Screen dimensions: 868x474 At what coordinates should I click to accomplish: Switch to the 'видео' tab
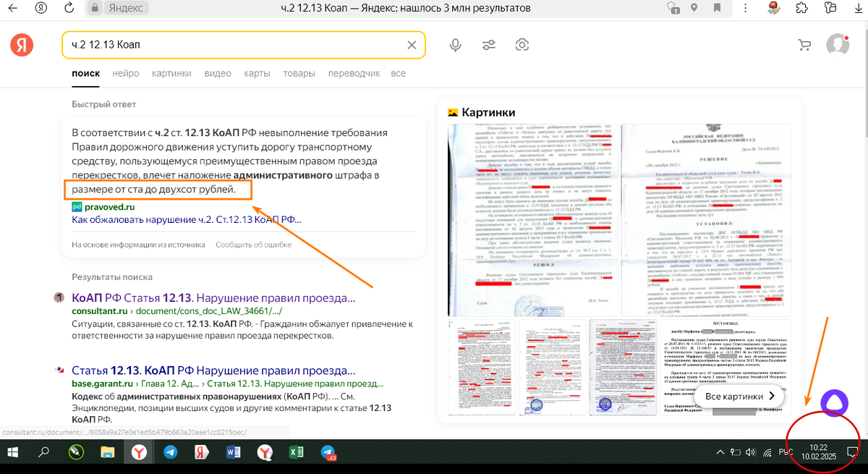tap(218, 73)
